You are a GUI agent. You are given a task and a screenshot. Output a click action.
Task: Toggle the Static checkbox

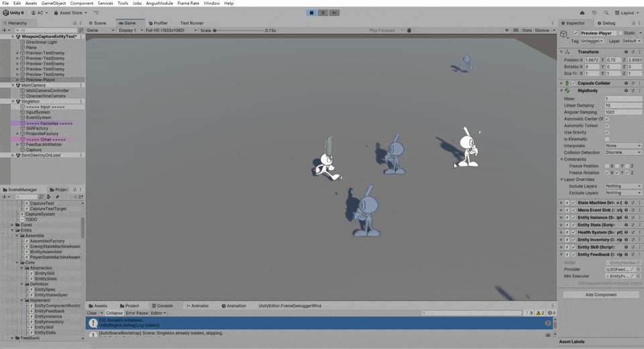(620, 33)
